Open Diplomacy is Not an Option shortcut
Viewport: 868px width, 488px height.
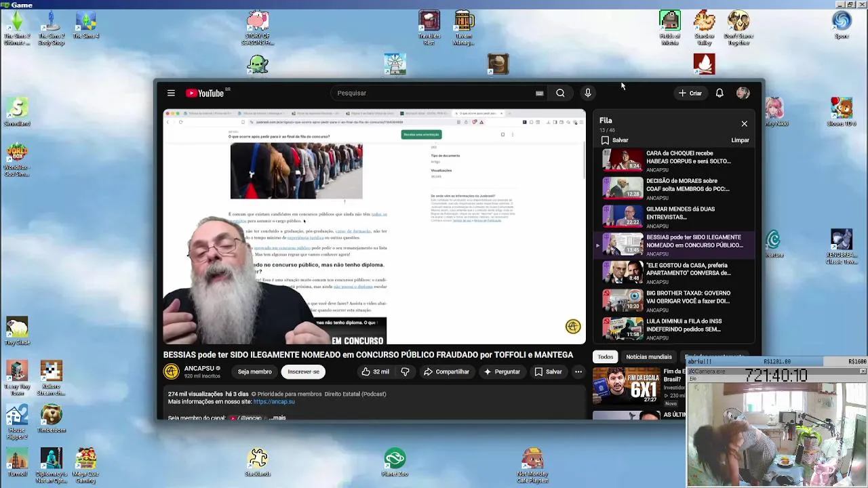pyautogui.click(x=52, y=466)
